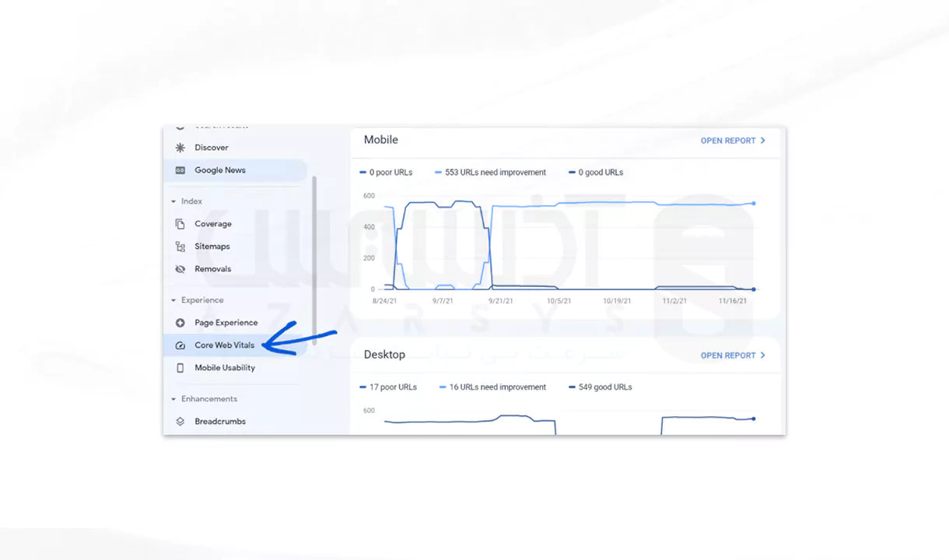This screenshot has height=560, width=949.
Task: Toggle the 17 poor URLs desktop legend
Action: [x=392, y=387]
